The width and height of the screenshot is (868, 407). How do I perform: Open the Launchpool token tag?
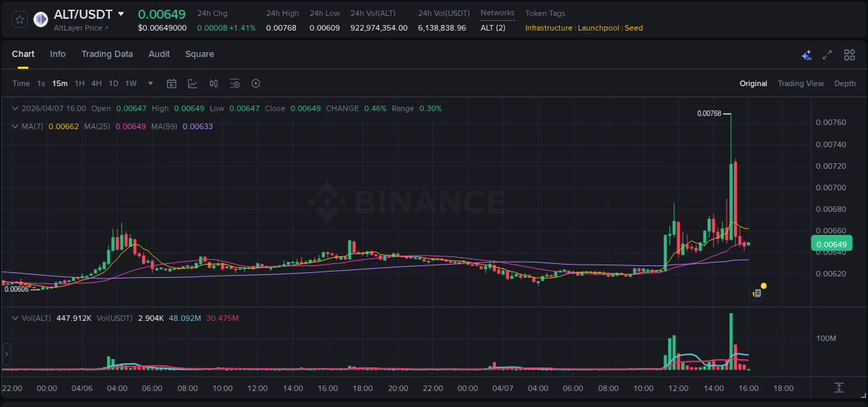click(599, 28)
